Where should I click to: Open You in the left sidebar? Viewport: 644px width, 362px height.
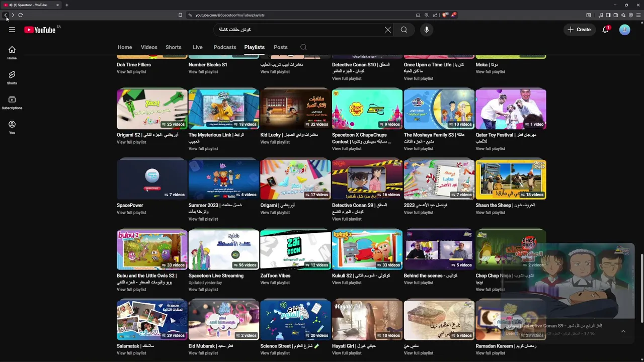click(12, 127)
